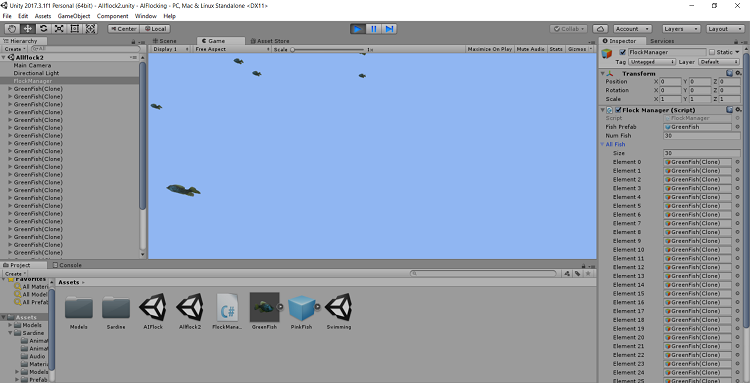
Task: Toggle the FlockManager active checkbox
Action: point(622,52)
